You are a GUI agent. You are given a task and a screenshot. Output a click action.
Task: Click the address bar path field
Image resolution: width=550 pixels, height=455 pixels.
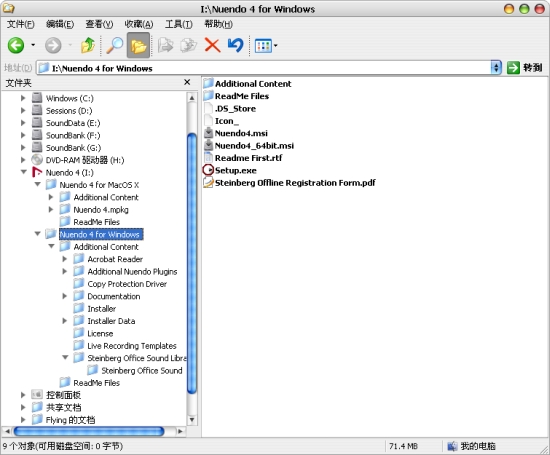263,68
